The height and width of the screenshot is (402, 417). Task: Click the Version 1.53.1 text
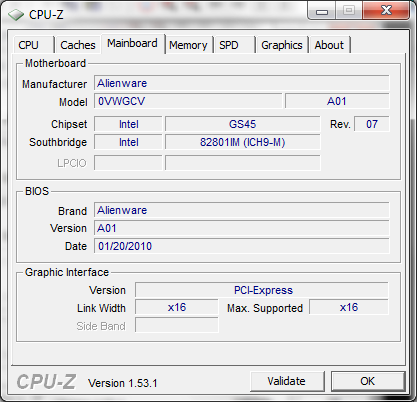click(122, 383)
